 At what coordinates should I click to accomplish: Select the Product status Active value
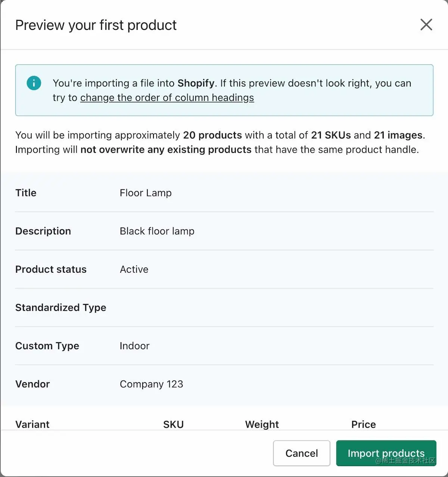click(134, 269)
